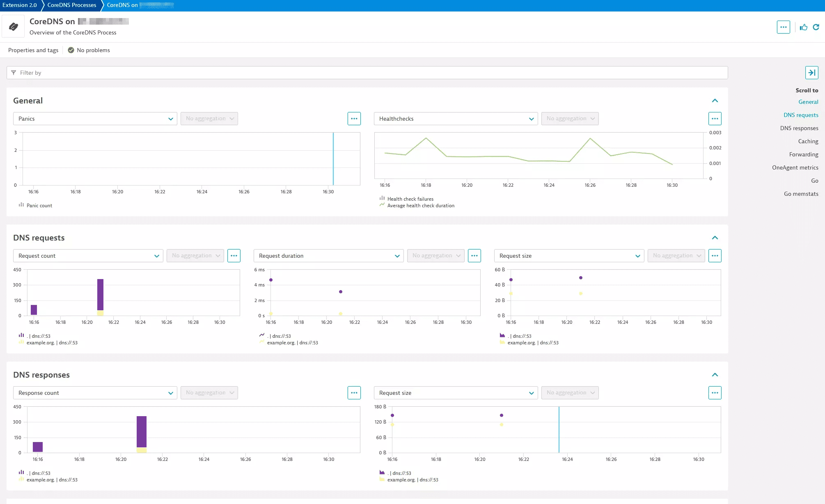Viewport: 825px width, 504px height.
Task: Click the refresh icon in page header
Action: [816, 27]
